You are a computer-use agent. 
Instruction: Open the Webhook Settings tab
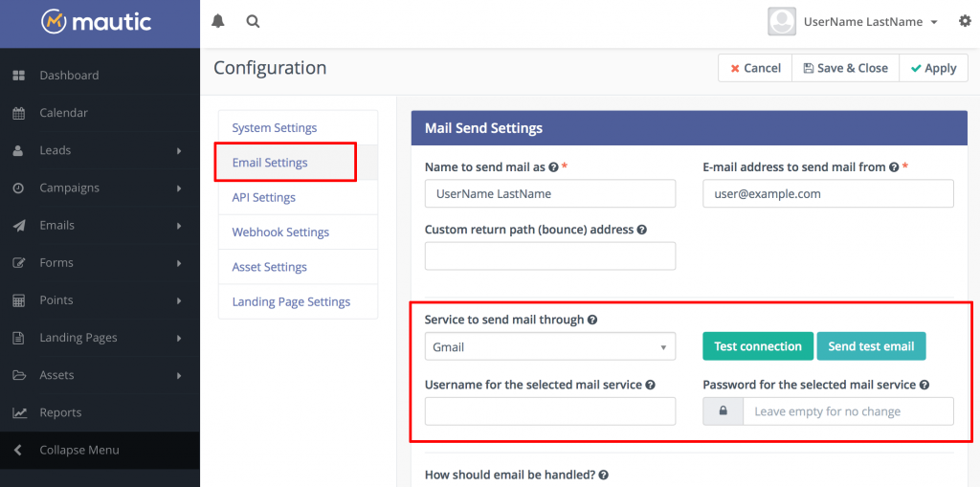click(280, 232)
